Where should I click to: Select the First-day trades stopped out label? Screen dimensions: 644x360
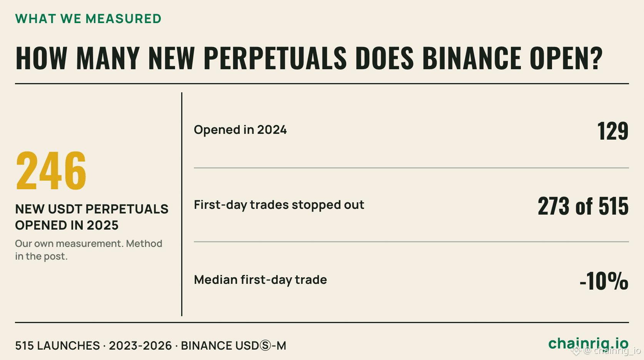pyautogui.click(x=279, y=205)
